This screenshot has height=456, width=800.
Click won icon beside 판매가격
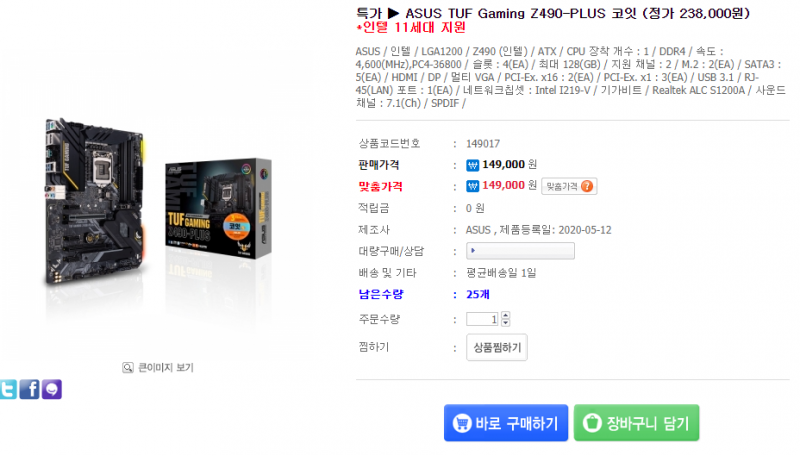pyautogui.click(x=472, y=165)
